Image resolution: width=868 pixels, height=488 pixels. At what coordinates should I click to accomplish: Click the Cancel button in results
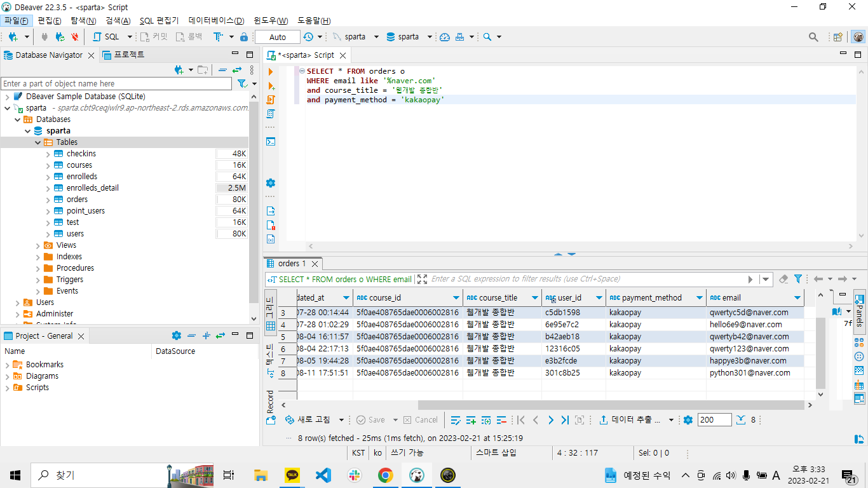coord(420,420)
